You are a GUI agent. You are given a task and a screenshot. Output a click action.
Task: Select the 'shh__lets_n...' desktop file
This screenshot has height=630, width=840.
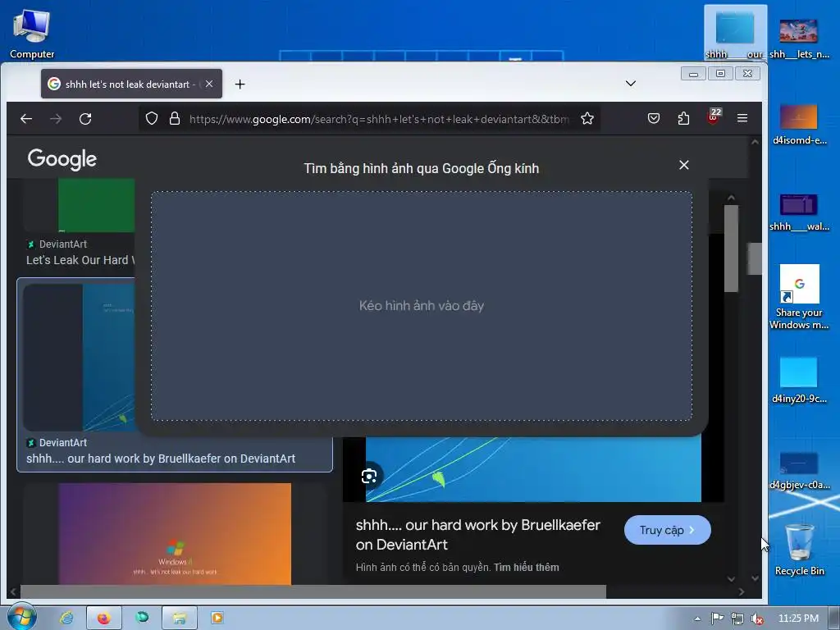(799, 39)
